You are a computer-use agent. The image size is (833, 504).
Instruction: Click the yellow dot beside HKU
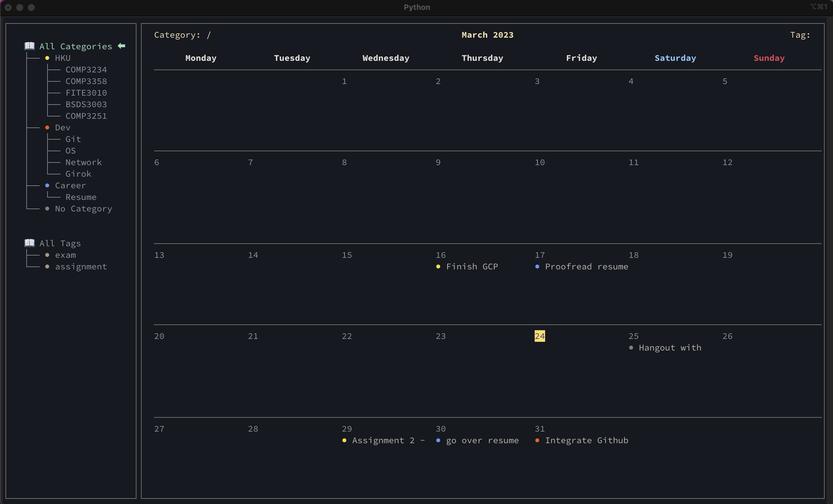tap(47, 58)
